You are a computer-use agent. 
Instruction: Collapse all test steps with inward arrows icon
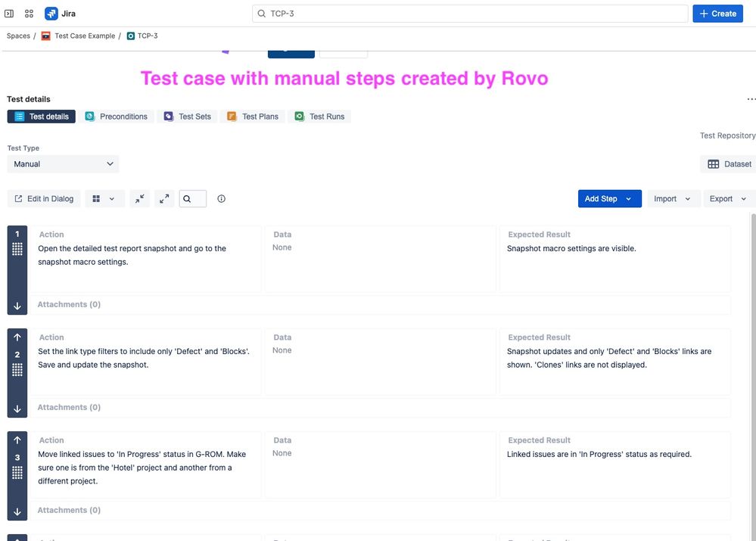click(x=139, y=198)
